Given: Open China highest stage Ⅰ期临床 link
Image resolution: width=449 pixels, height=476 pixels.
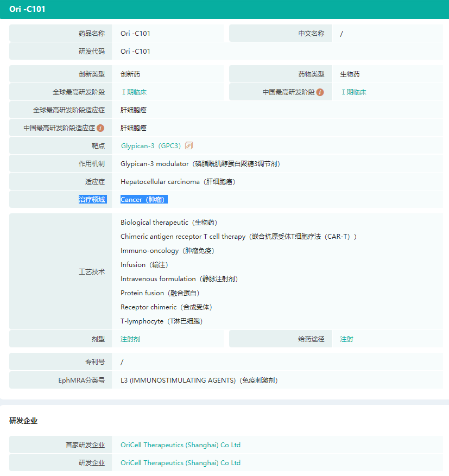Looking at the screenshot, I should [x=353, y=92].
